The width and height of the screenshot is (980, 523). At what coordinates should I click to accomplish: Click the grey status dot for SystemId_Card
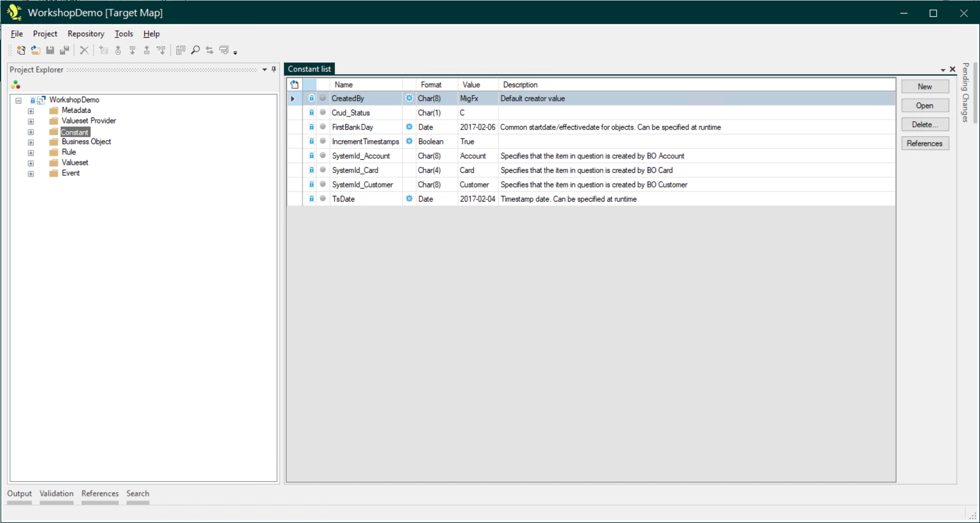click(323, 170)
